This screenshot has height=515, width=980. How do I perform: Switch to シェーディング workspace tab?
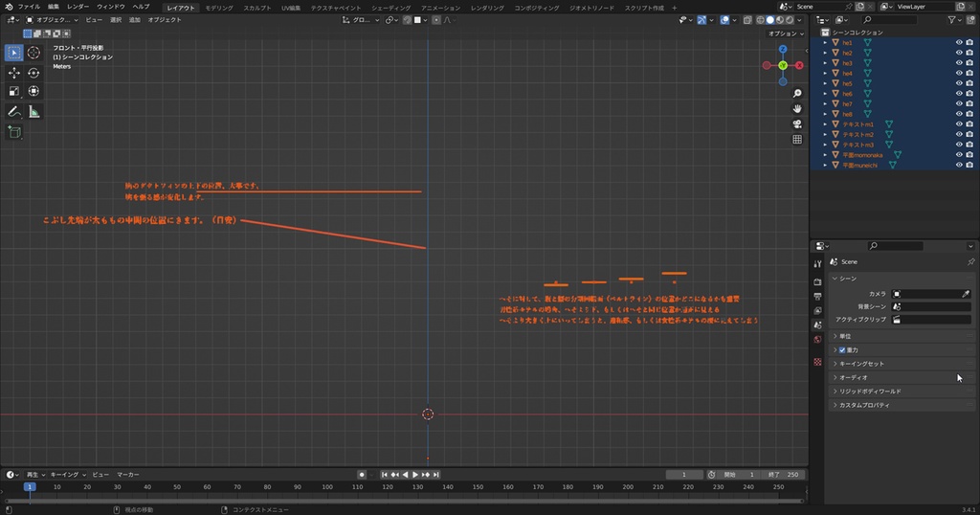click(x=390, y=8)
